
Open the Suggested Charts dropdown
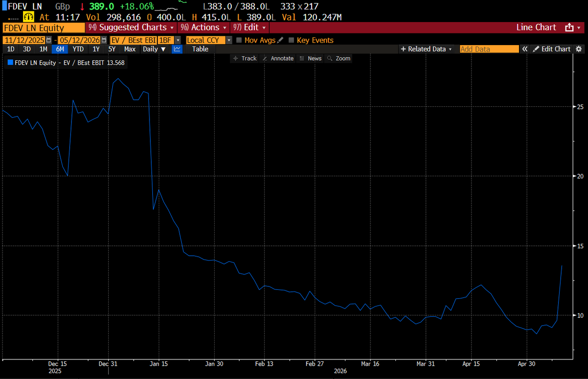[x=130, y=28]
